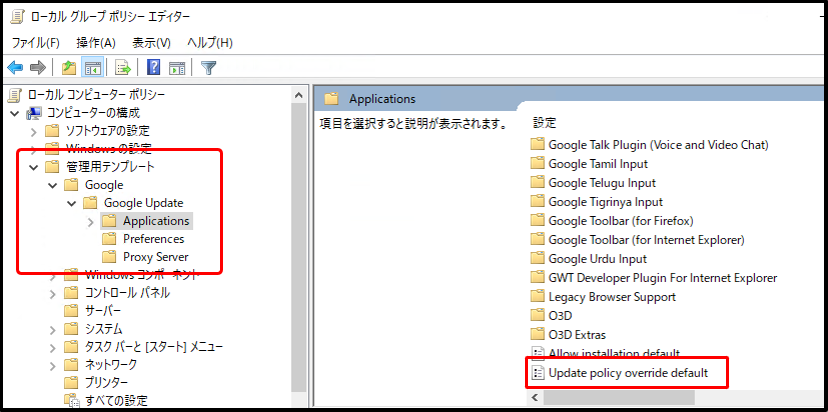Click settings list scroll left arrow
828x412 pixels.
[x=534, y=397]
